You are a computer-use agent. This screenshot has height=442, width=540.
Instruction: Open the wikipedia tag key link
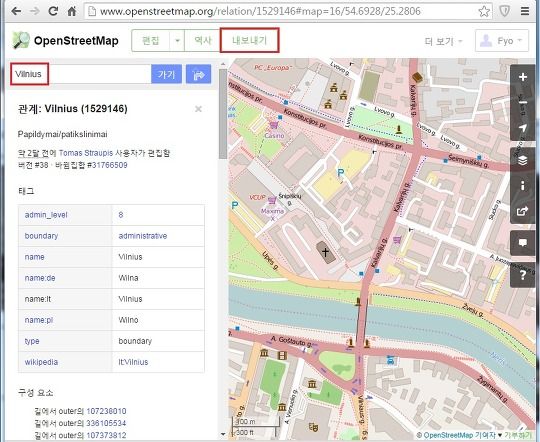point(41,362)
